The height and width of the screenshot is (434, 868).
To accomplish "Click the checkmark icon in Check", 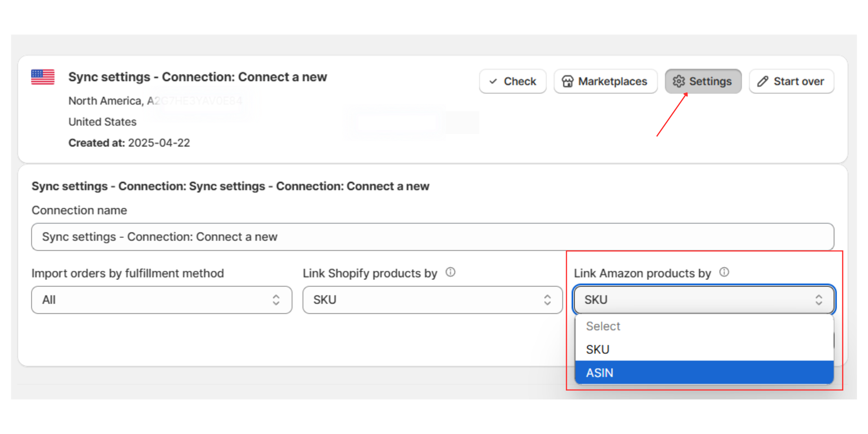I will (x=493, y=82).
